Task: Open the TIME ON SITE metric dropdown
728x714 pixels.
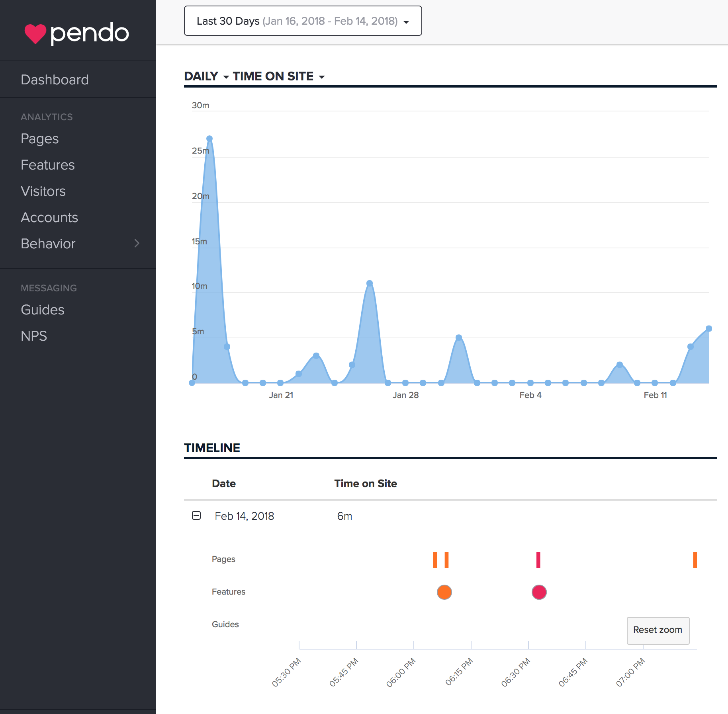Action: 279,76
